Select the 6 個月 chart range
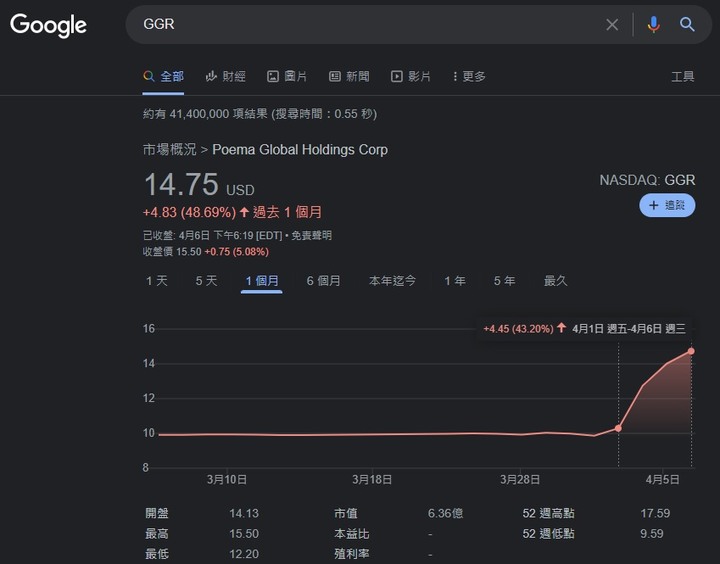Image resolution: width=720 pixels, height=564 pixels. 324,281
